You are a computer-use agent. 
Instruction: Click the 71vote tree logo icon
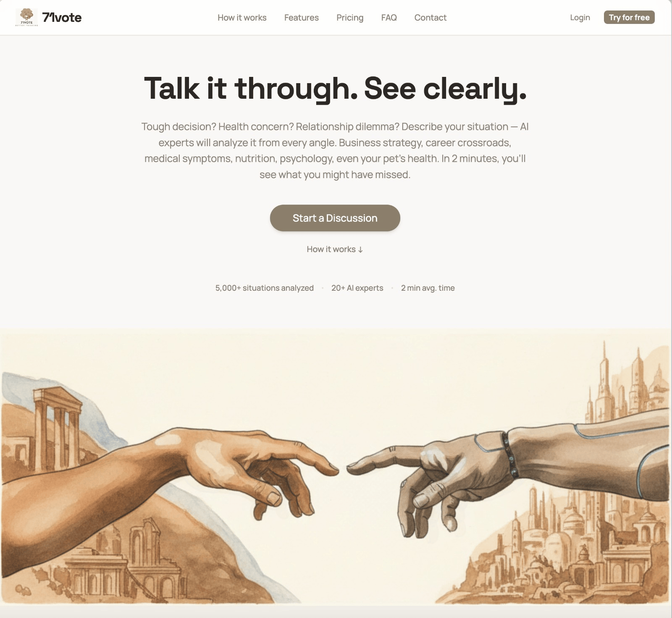tap(27, 17)
